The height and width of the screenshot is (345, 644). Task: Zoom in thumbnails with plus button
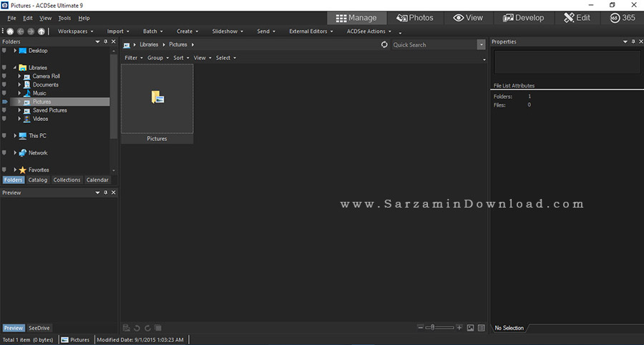(x=459, y=327)
